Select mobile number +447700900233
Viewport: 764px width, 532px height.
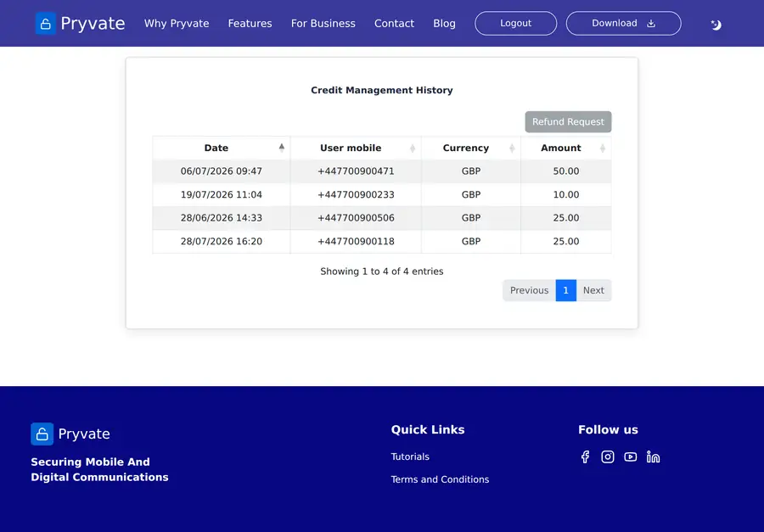(356, 195)
